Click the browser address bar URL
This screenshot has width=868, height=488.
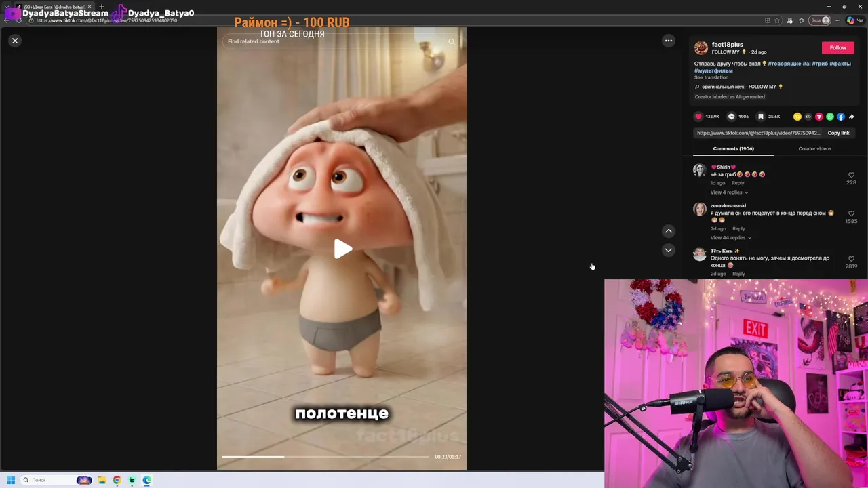click(106, 20)
